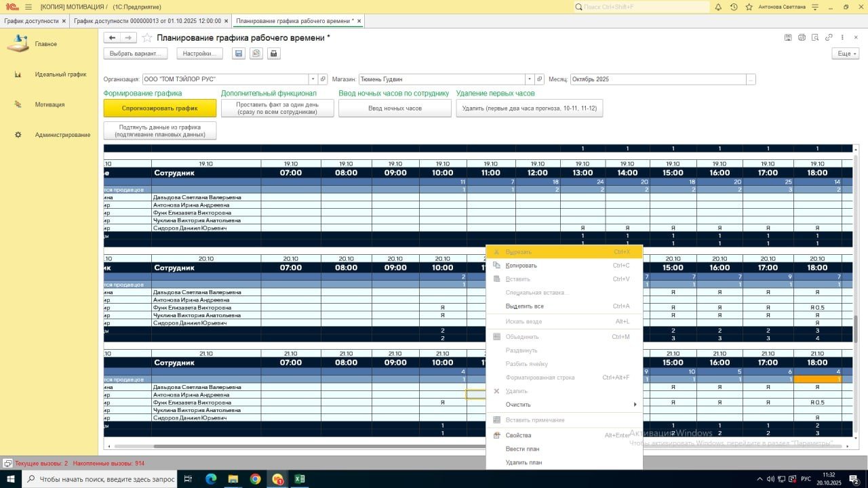Open the history clock icon
This screenshot has width=868, height=488.
(x=734, y=7)
